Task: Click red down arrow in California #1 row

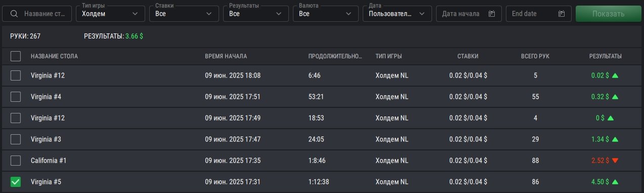Action: [x=615, y=161]
